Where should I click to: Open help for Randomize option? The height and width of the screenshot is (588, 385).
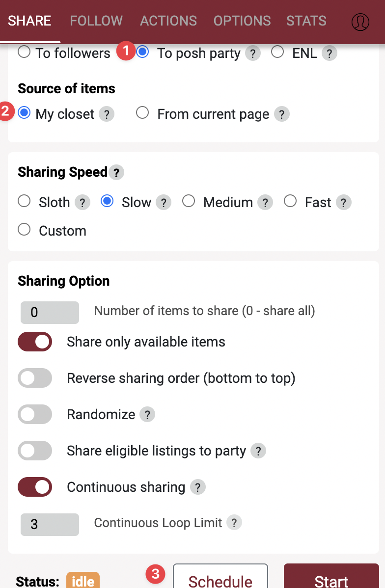click(147, 415)
